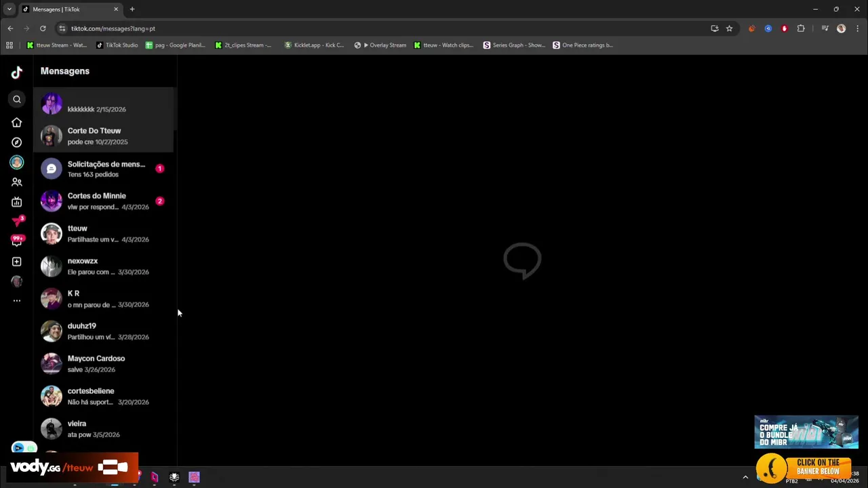Open the media controls icon in Chrome

pyautogui.click(x=825, y=28)
